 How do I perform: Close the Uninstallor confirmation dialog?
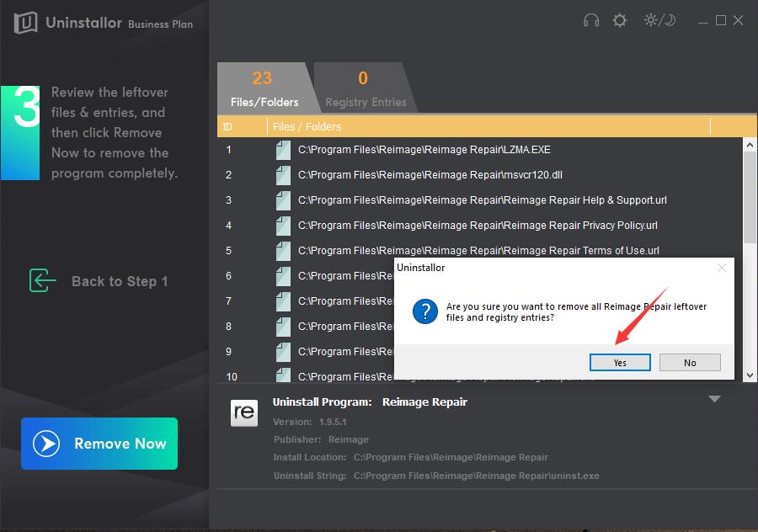[x=721, y=268]
